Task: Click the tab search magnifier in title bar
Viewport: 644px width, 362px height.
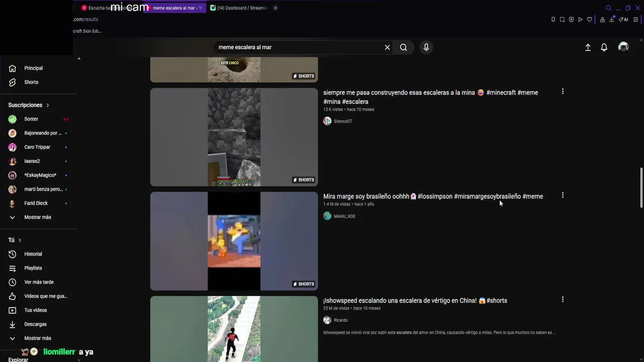Action: click(608, 8)
